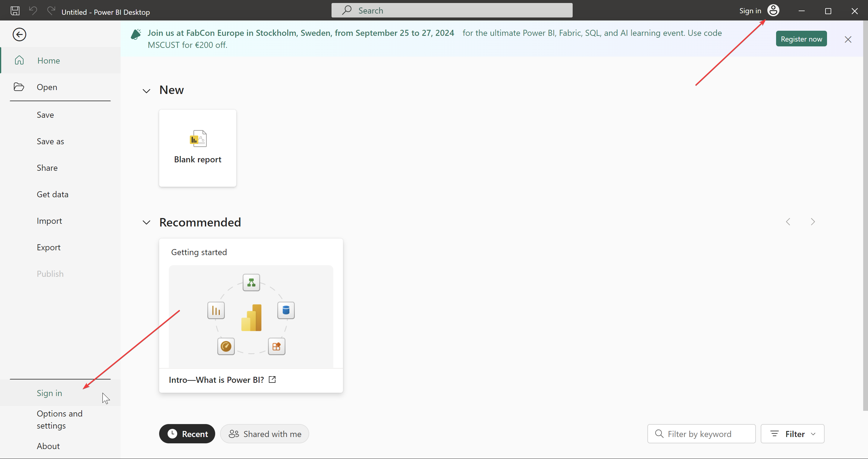Click the back arrow circle icon

[20, 34]
